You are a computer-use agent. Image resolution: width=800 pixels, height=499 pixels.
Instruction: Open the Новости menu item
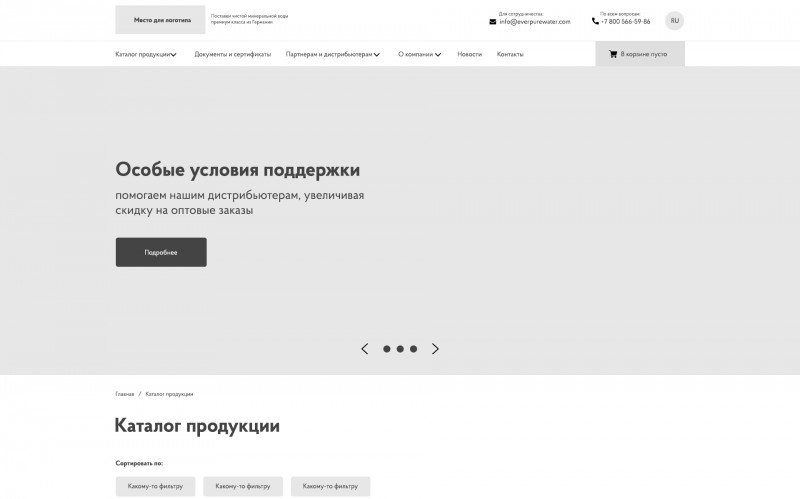tap(469, 54)
